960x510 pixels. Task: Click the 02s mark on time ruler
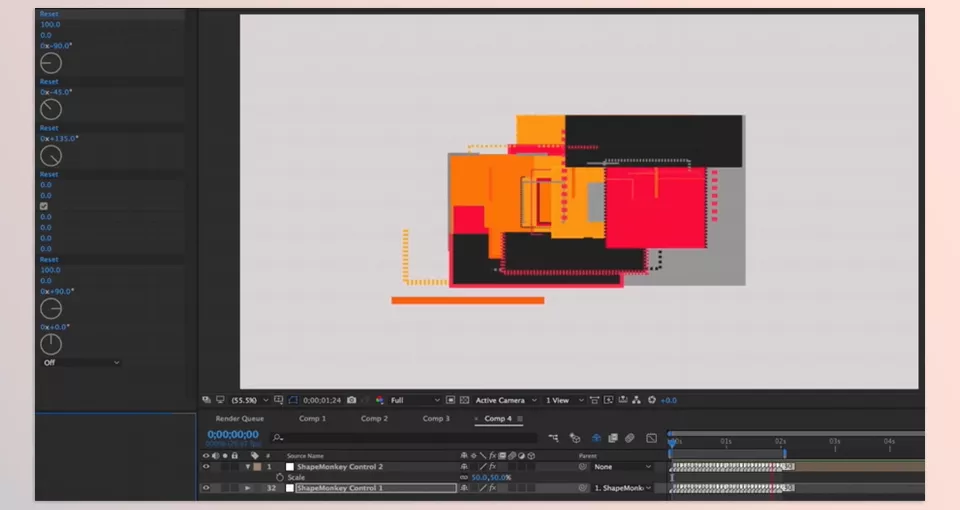coord(780,441)
